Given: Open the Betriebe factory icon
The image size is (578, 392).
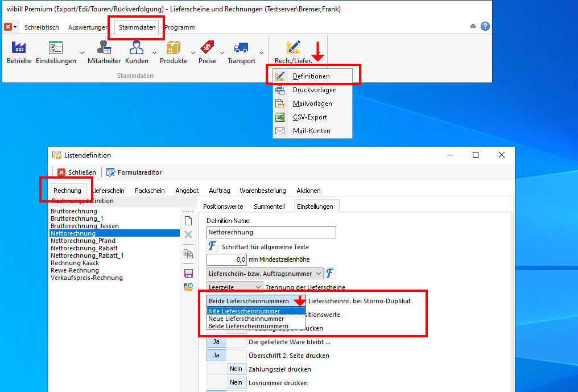Looking at the screenshot, I should [x=19, y=48].
